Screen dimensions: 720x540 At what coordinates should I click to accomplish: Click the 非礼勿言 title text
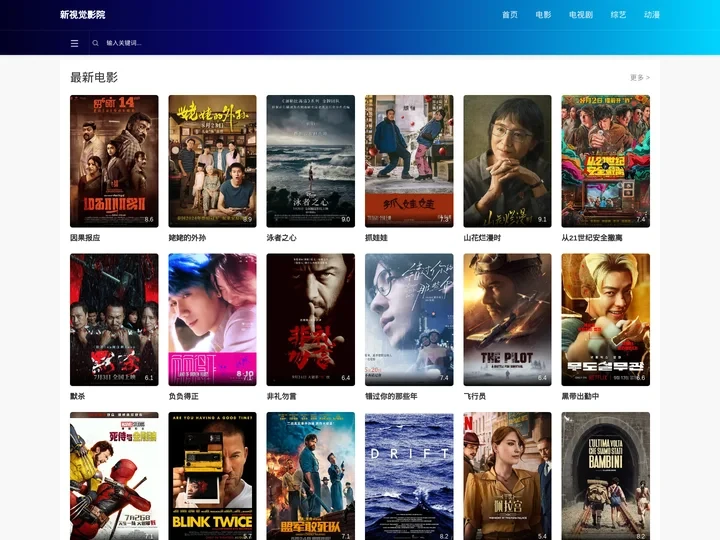pyautogui.click(x=281, y=396)
